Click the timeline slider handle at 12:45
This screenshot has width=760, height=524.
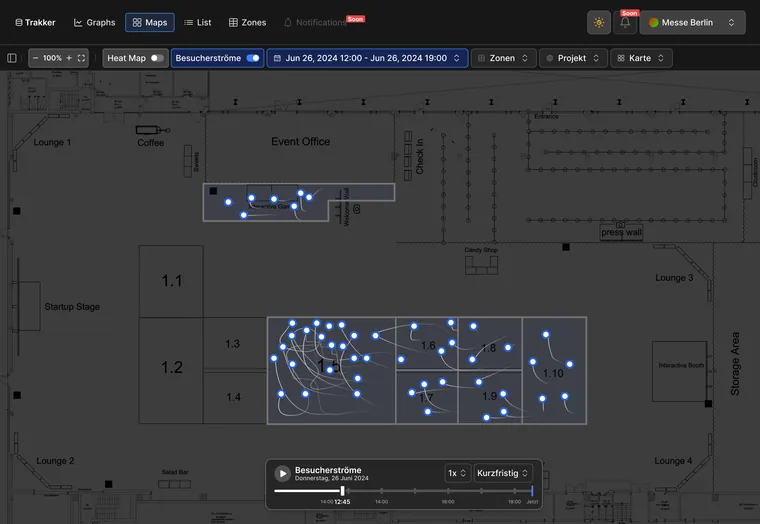tap(342, 491)
